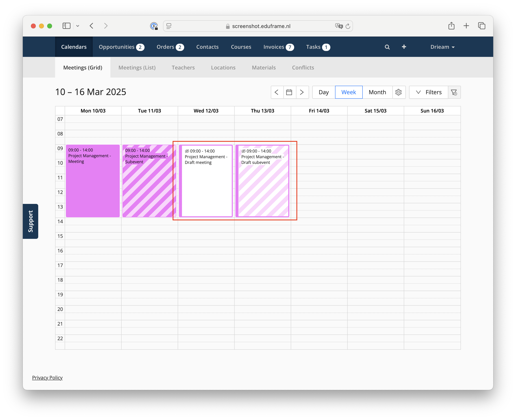Expand the Drieam account dropdown
516x420 pixels.
coord(442,47)
